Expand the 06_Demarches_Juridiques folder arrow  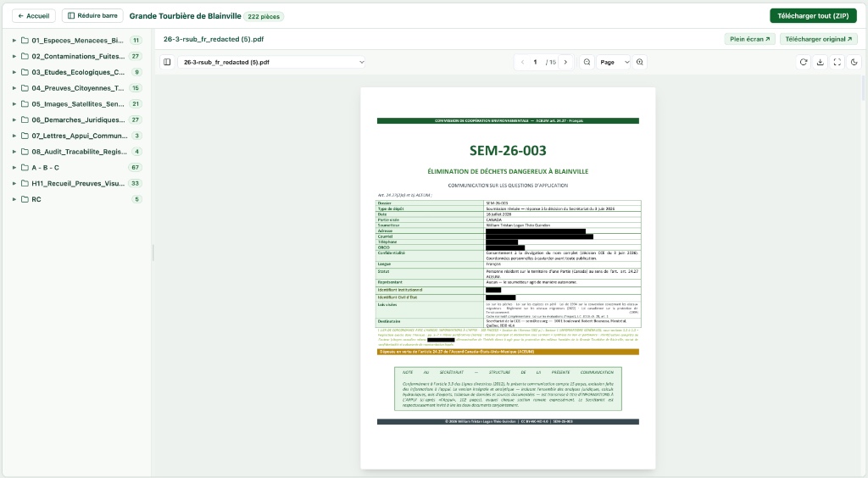(x=14, y=119)
